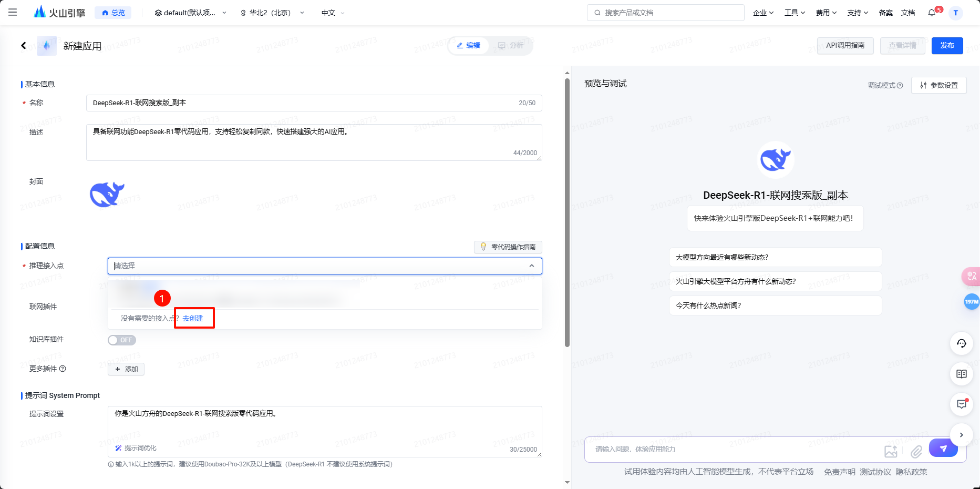Toggle the 知识库插件 switch
Screen dimensions: 980x489
click(x=122, y=340)
